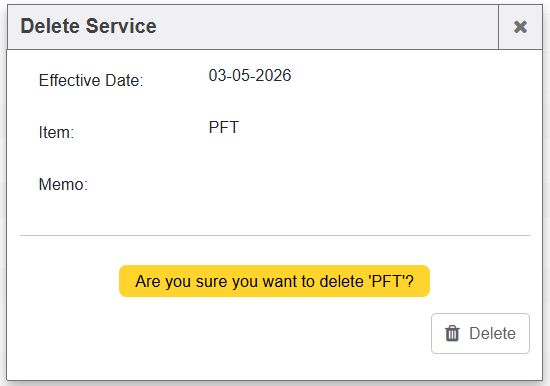Click 'PFT' inside the warning message
550x386 pixels.
click(x=386, y=281)
